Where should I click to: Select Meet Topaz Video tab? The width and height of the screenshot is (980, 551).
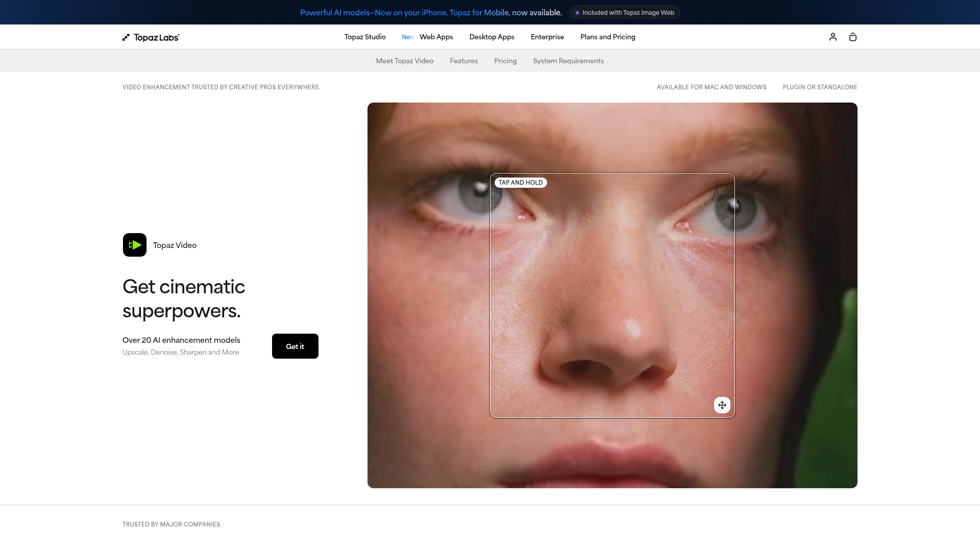coord(405,61)
